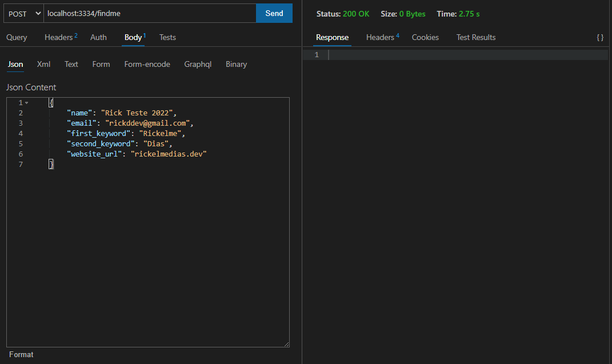This screenshot has width=612, height=364.
Task: Select the Graphql body type
Action: tap(198, 65)
